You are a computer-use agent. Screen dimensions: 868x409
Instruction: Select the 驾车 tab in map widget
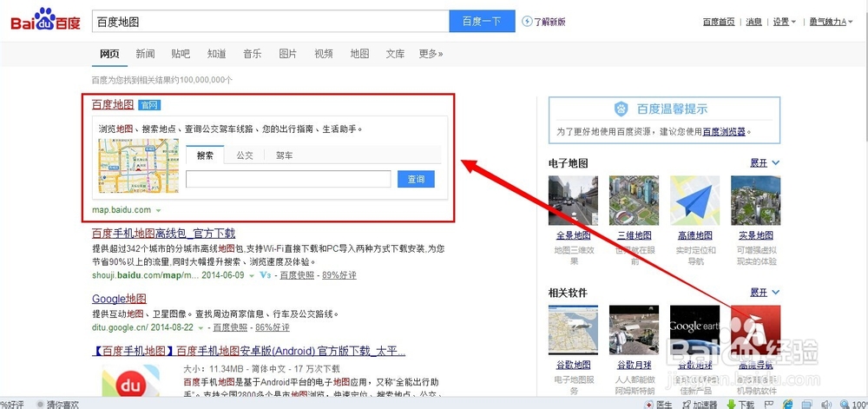285,155
